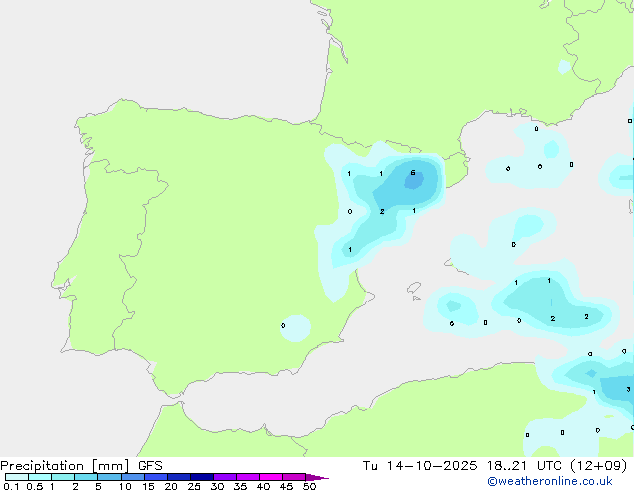This screenshot has width=634, height=490.
Task: Click the '0.1' legend scale label
Action: click(x=11, y=486)
